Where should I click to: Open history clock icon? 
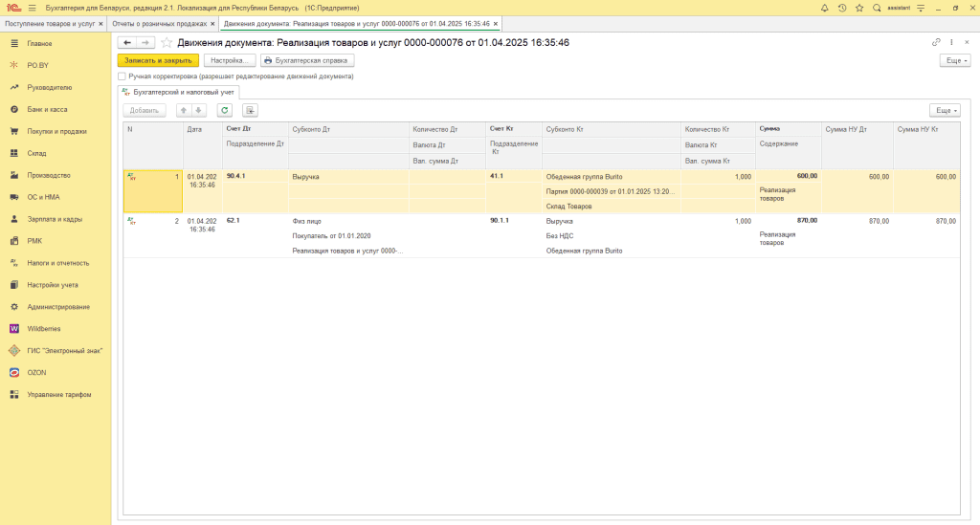tap(842, 8)
